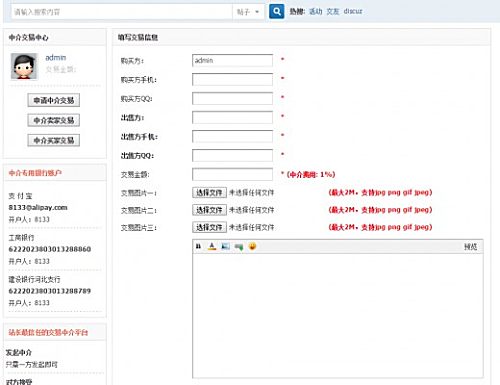Click the admin avatar picture
This screenshot has height=385, width=500.
(x=24, y=66)
